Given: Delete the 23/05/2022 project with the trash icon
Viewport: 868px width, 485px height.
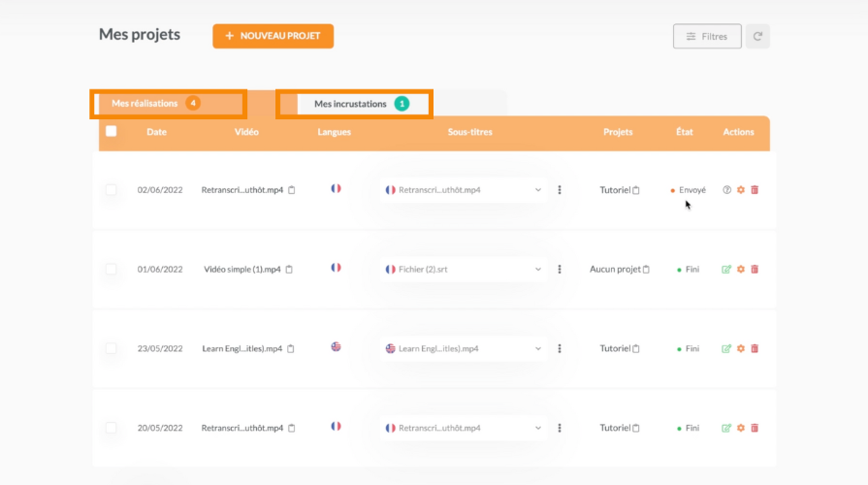Looking at the screenshot, I should coord(755,348).
